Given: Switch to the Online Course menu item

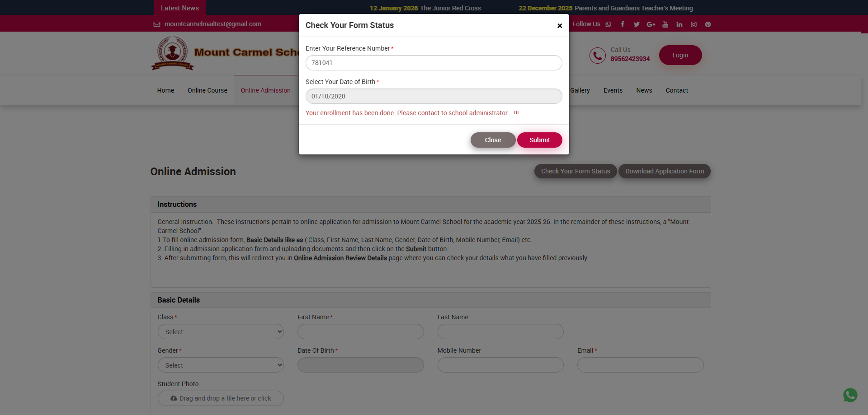Looking at the screenshot, I should (207, 90).
